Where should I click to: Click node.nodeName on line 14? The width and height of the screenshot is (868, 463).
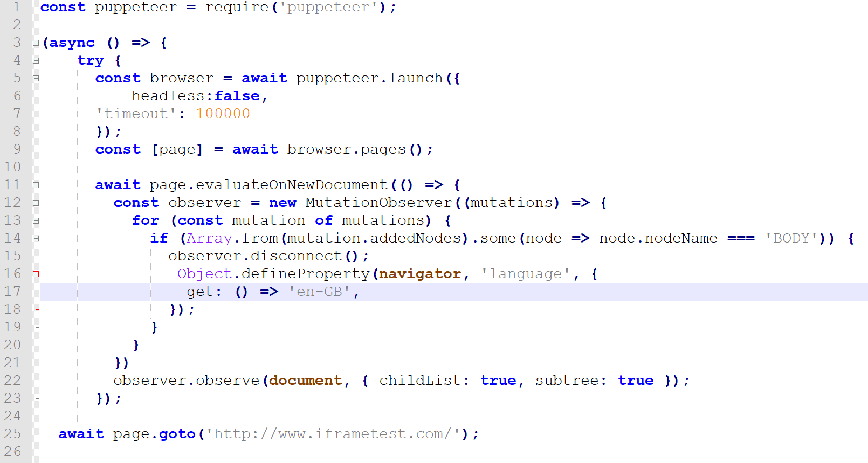click(x=658, y=238)
